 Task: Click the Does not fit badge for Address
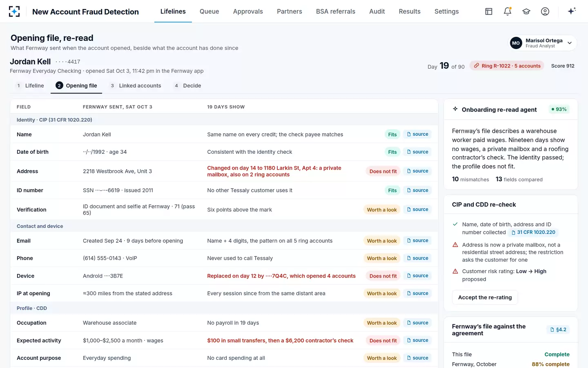(x=383, y=171)
